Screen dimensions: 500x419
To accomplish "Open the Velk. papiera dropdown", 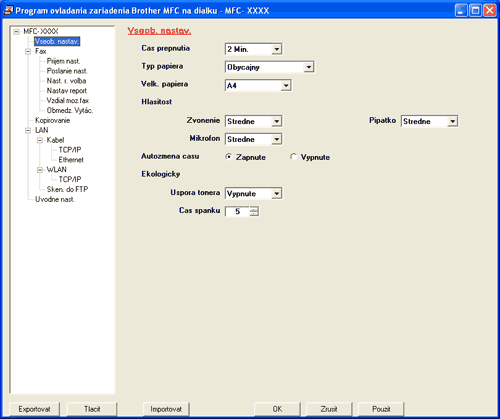I will click(286, 86).
